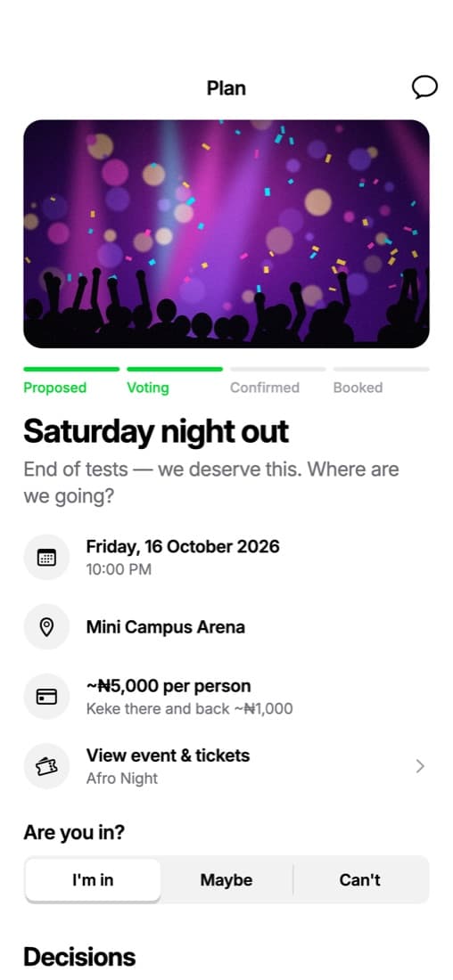Tap the ticket icon
The image size is (453, 980).
[46, 765]
